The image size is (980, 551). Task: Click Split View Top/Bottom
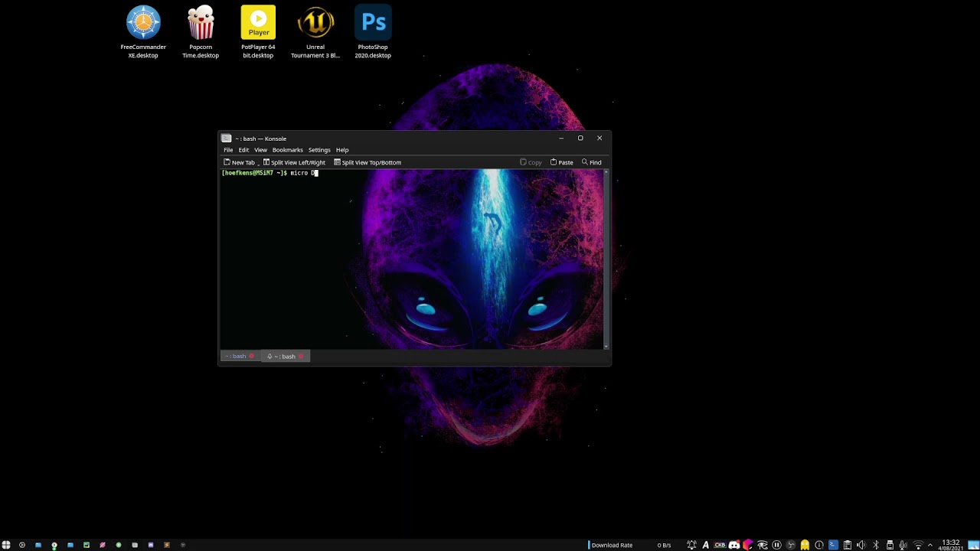[x=367, y=162]
